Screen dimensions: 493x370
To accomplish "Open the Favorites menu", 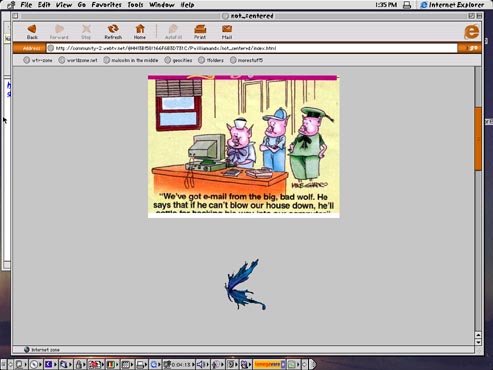I will coord(106,5).
